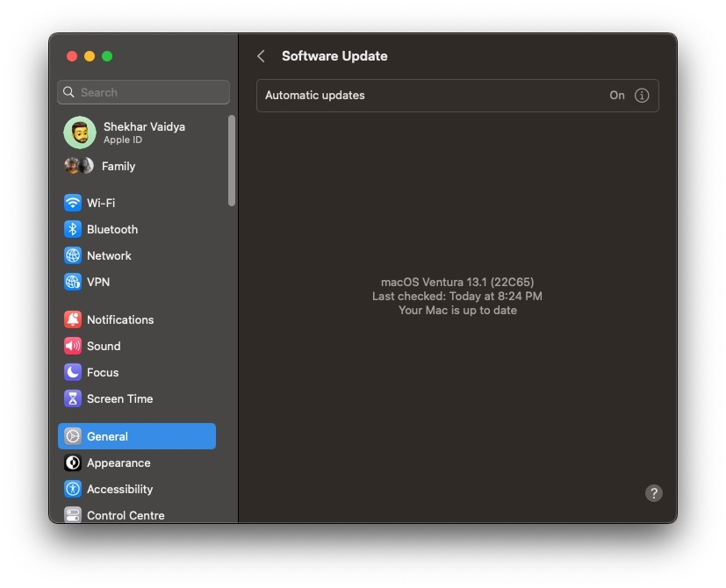This screenshot has width=726, height=588.
Task: Click Shekhar Vaidya's avatar picture
Action: click(x=80, y=133)
